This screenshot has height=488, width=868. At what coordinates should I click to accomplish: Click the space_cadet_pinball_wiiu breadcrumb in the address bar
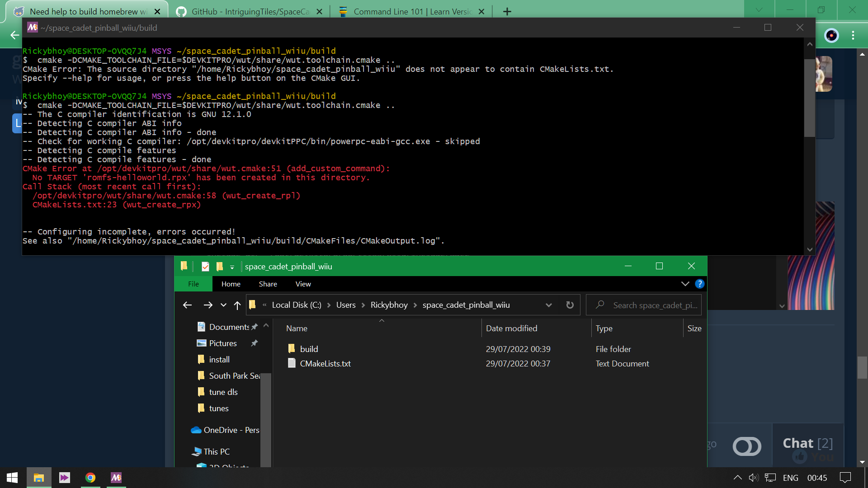[x=466, y=305]
